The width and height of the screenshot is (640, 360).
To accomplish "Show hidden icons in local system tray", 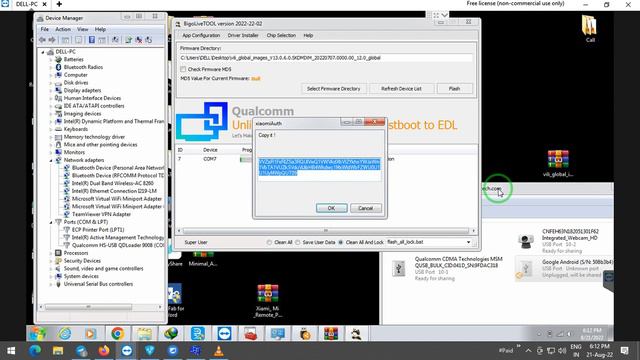I will (528, 351).
